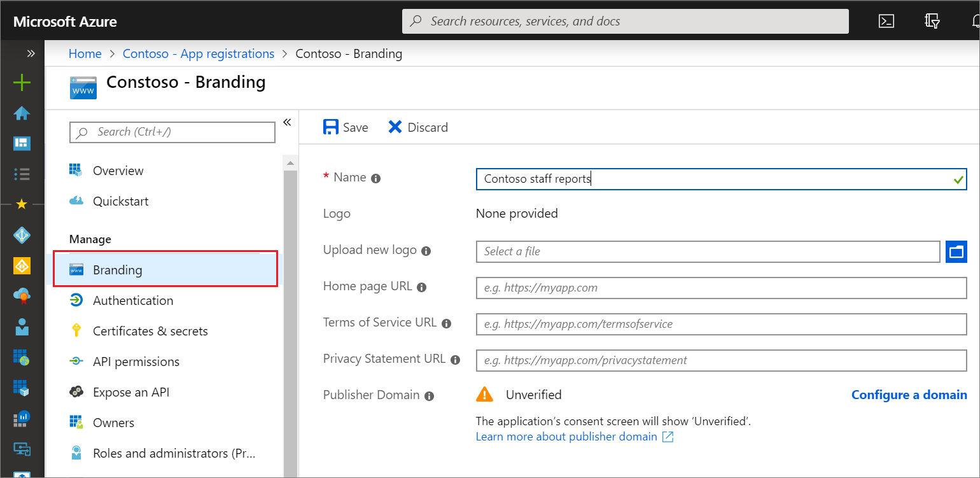This screenshot has height=478, width=980.
Task: Open the Learn more about publisher domain link
Action: [x=566, y=437]
